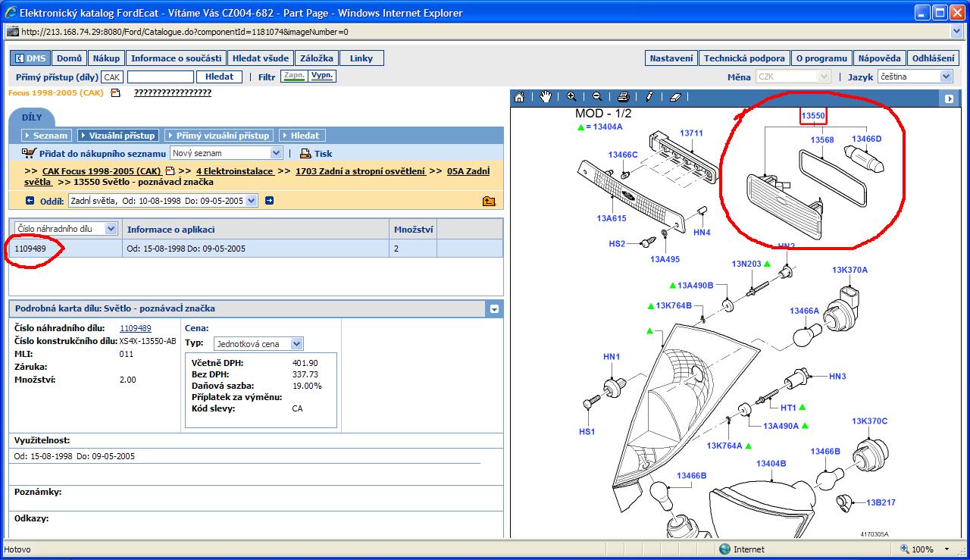970x560 pixels.
Task: Select the eraser tool
Action: (x=676, y=97)
